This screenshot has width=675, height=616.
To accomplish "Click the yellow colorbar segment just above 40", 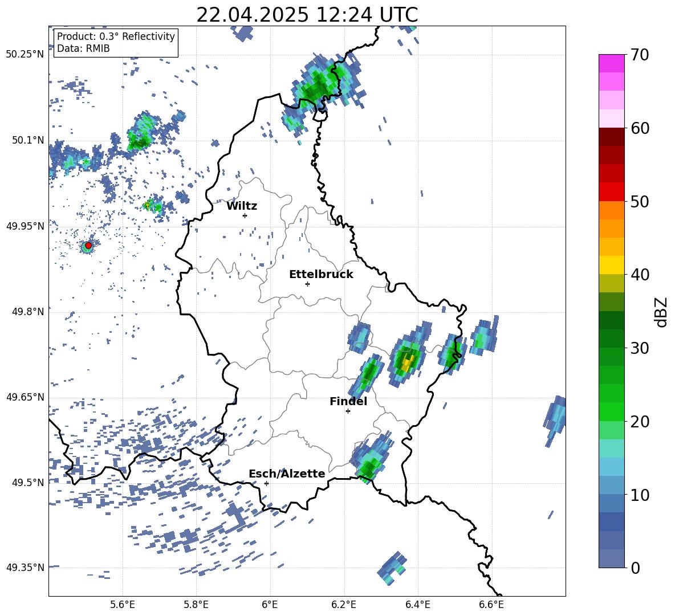I will coord(611,266).
